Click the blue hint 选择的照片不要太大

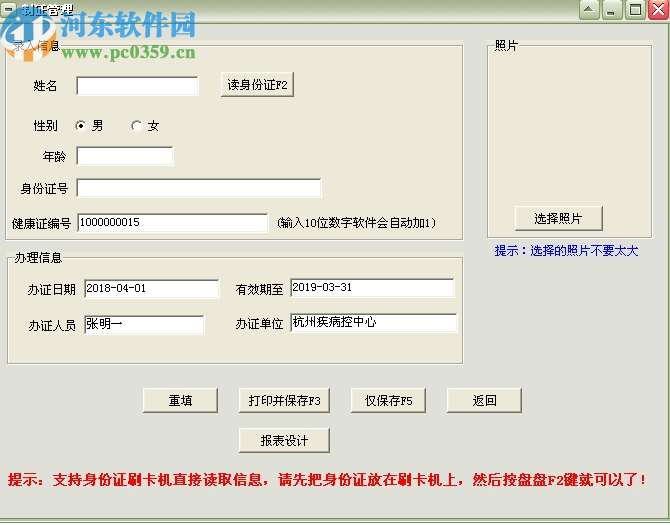click(566, 251)
